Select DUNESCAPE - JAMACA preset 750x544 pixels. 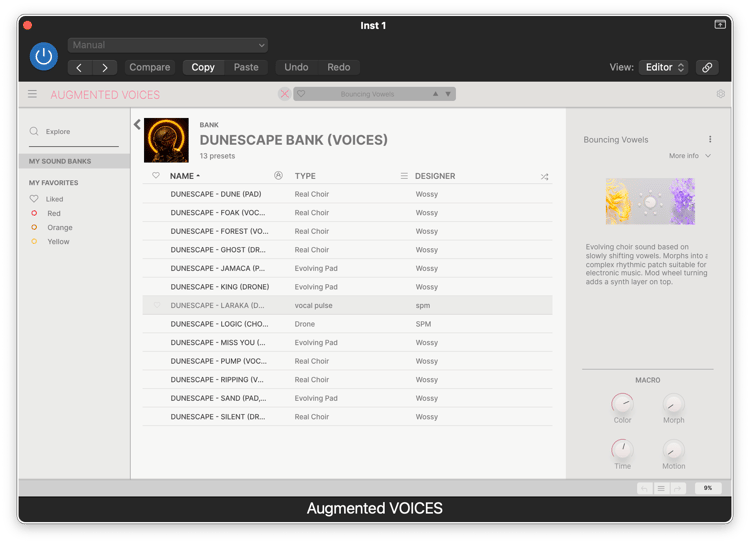click(x=347, y=268)
